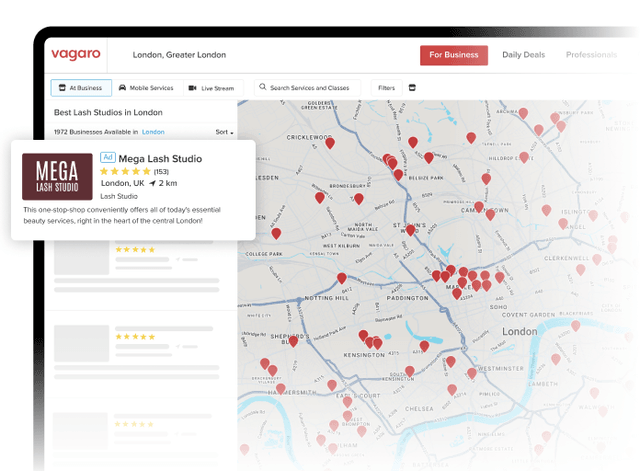This screenshot has width=640, height=471.
Task: Click the map pin left of Westminster label
Action: click(x=472, y=373)
